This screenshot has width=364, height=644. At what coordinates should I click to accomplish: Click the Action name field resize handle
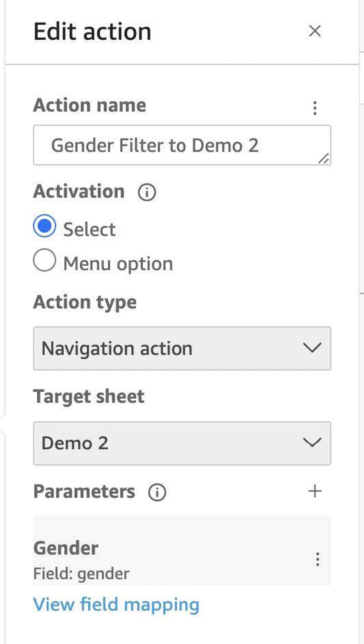tap(324, 158)
